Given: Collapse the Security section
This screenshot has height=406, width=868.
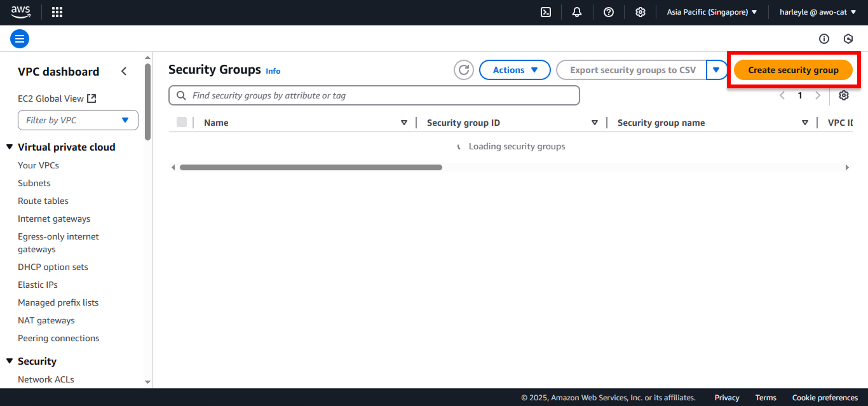Looking at the screenshot, I should (10, 361).
